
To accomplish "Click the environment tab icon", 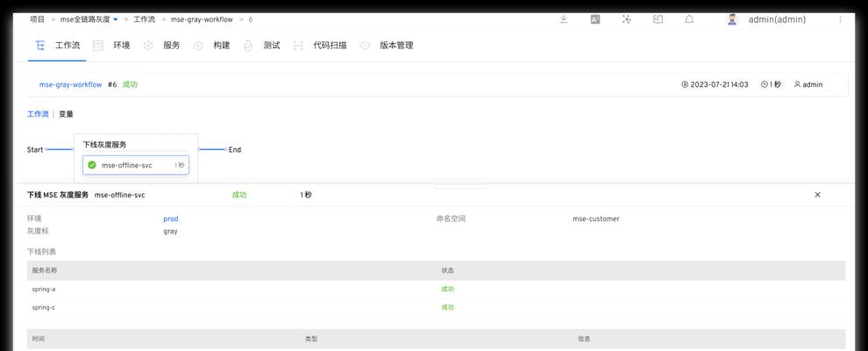I will click(98, 46).
